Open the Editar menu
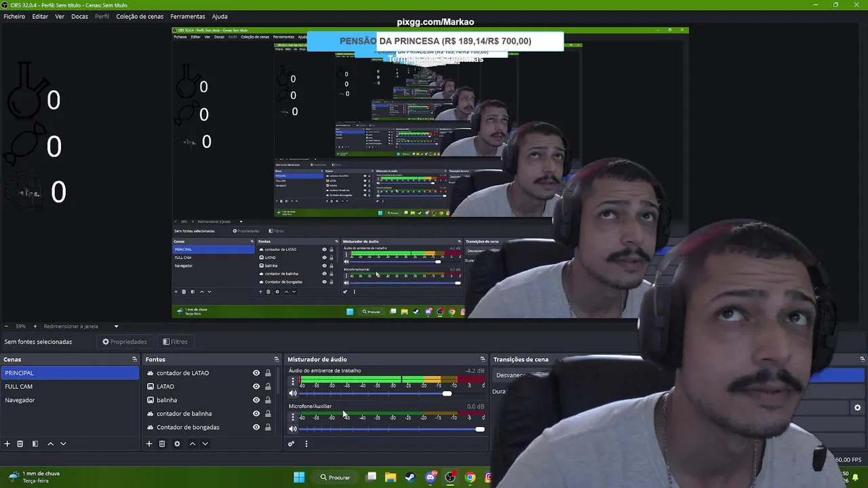 click(40, 16)
